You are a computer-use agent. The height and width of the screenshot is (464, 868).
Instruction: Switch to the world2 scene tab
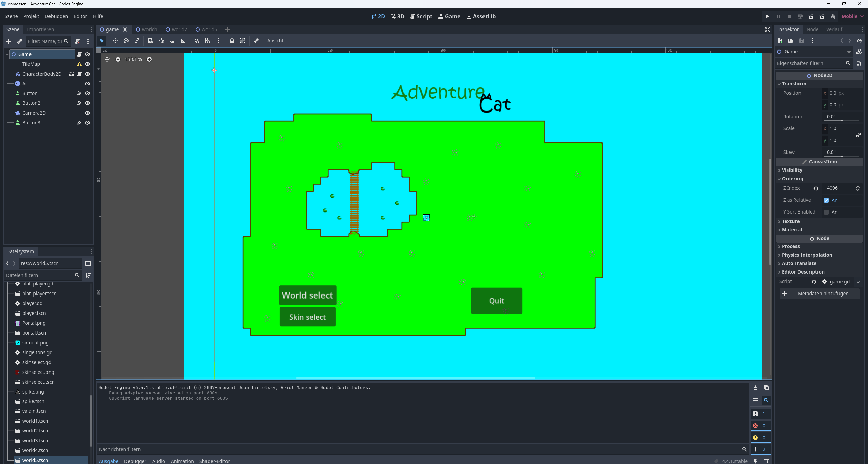pyautogui.click(x=176, y=29)
